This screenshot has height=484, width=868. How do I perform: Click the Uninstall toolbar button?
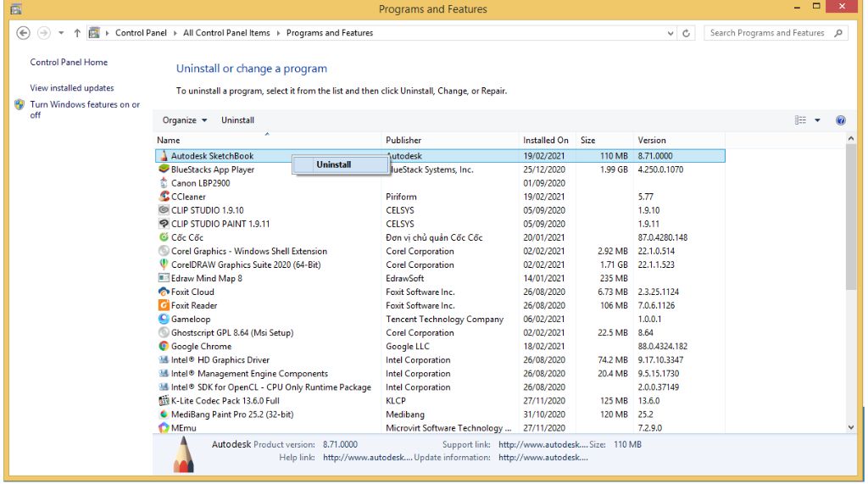(237, 120)
